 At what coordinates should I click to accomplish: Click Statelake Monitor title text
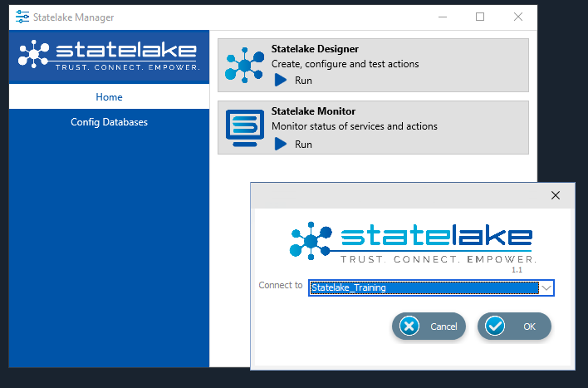(x=313, y=111)
